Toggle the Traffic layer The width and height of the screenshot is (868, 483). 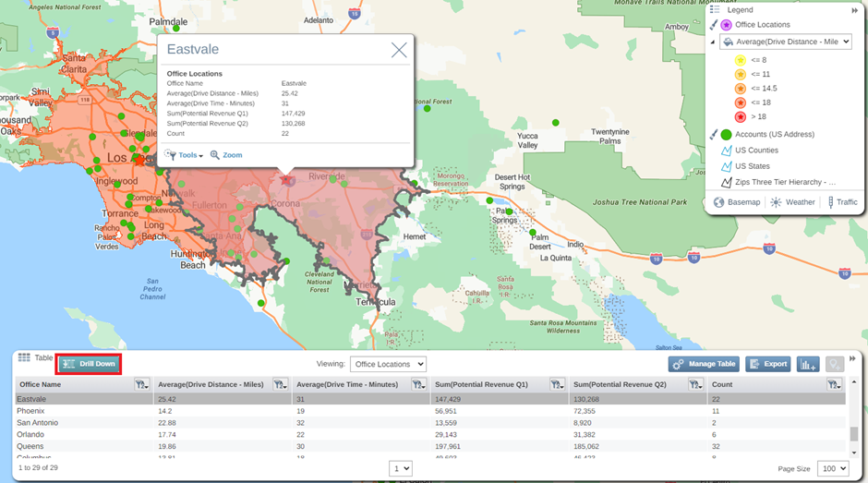(x=840, y=202)
